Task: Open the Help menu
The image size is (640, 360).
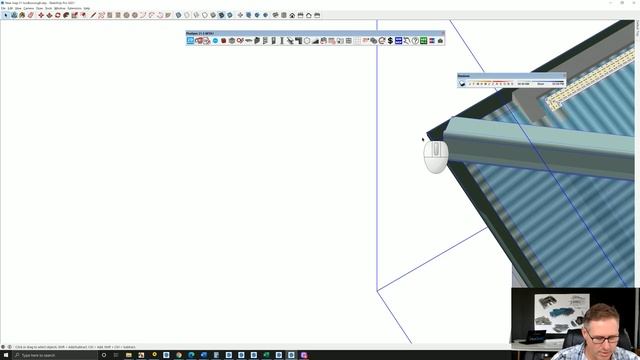Action: (87, 8)
